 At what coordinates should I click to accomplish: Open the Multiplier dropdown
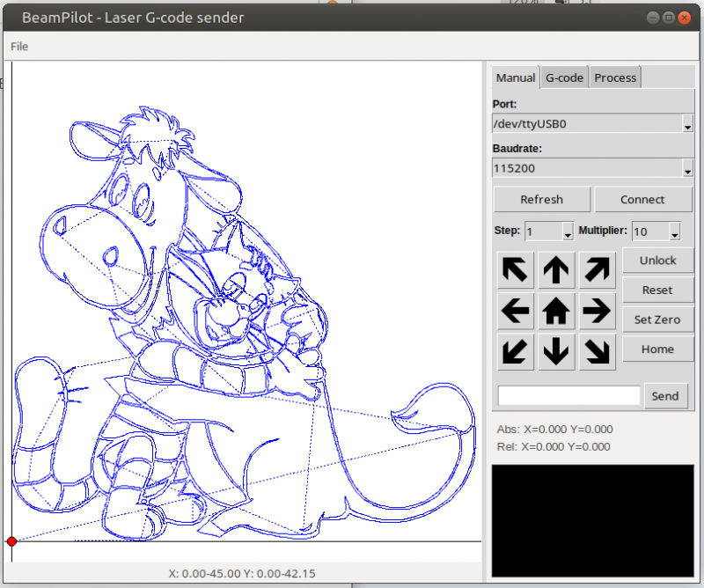click(674, 232)
